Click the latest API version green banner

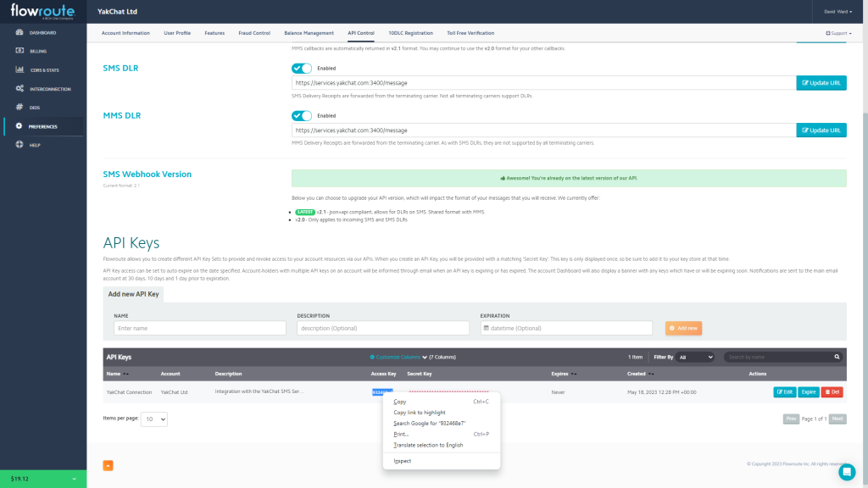point(569,178)
